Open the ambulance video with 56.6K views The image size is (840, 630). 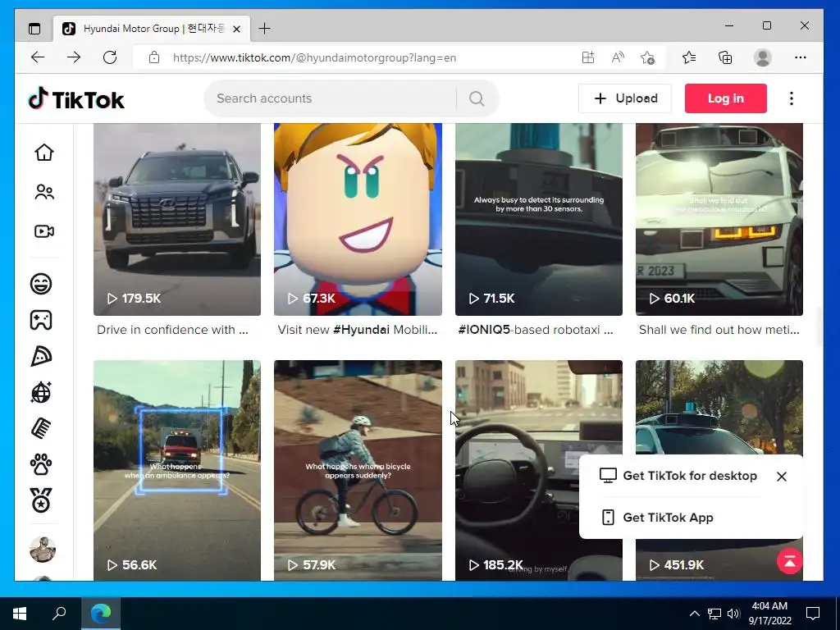(x=177, y=470)
